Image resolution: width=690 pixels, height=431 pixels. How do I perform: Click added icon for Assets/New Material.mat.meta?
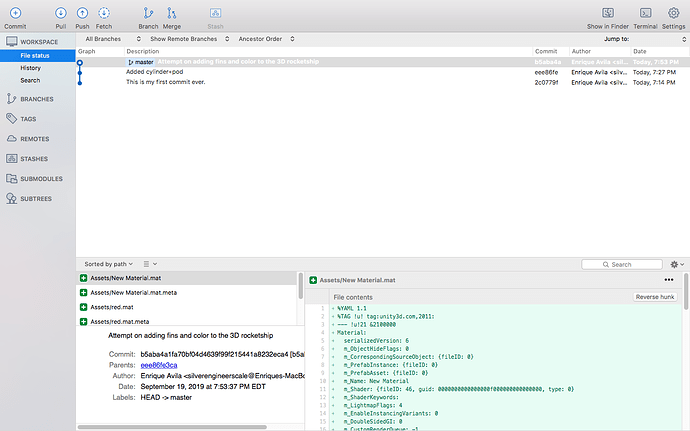83,292
